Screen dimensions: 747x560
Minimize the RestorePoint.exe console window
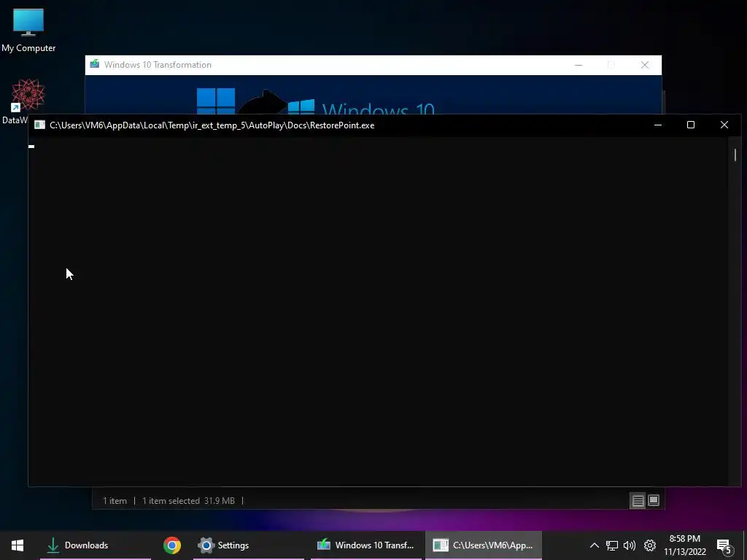pyautogui.click(x=658, y=125)
